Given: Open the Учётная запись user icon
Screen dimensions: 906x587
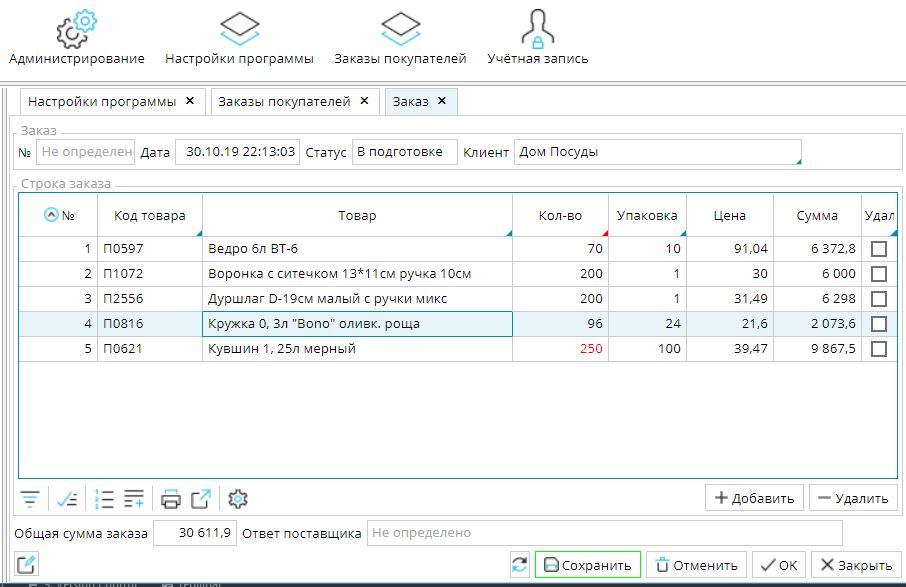Looking at the screenshot, I should point(537,28).
